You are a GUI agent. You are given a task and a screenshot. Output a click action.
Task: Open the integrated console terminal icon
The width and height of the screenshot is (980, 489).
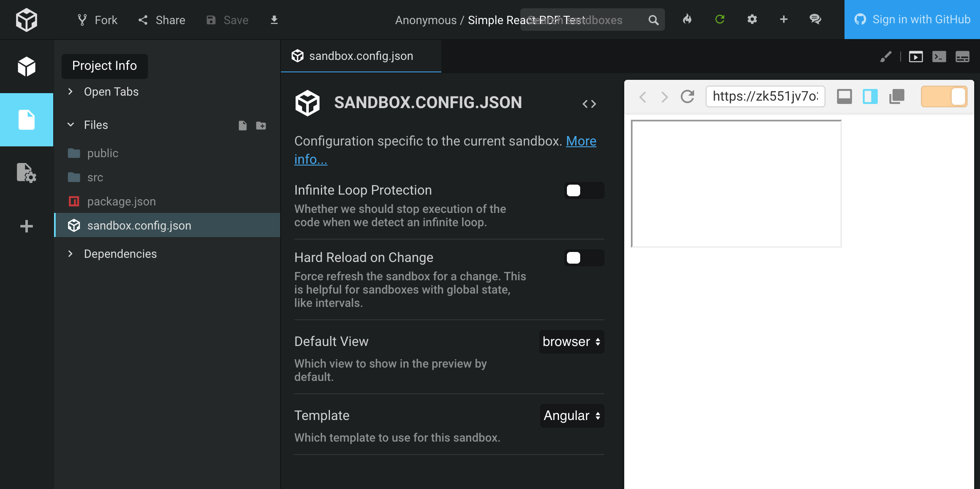939,57
